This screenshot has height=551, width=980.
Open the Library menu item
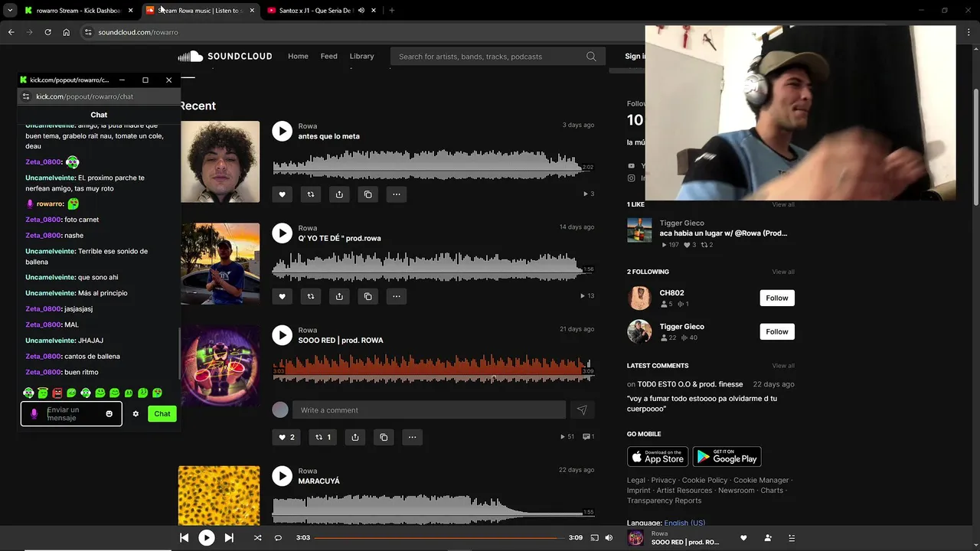tap(362, 56)
